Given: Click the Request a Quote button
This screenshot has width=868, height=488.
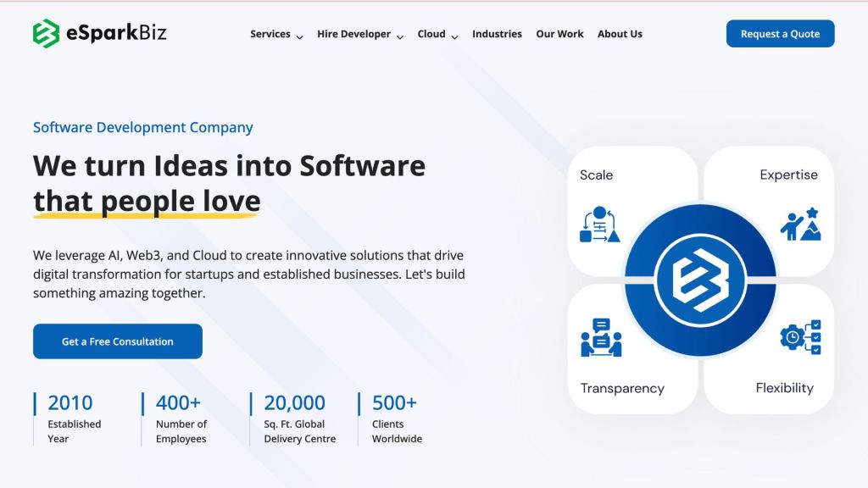Looking at the screenshot, I should coord(780,34).
